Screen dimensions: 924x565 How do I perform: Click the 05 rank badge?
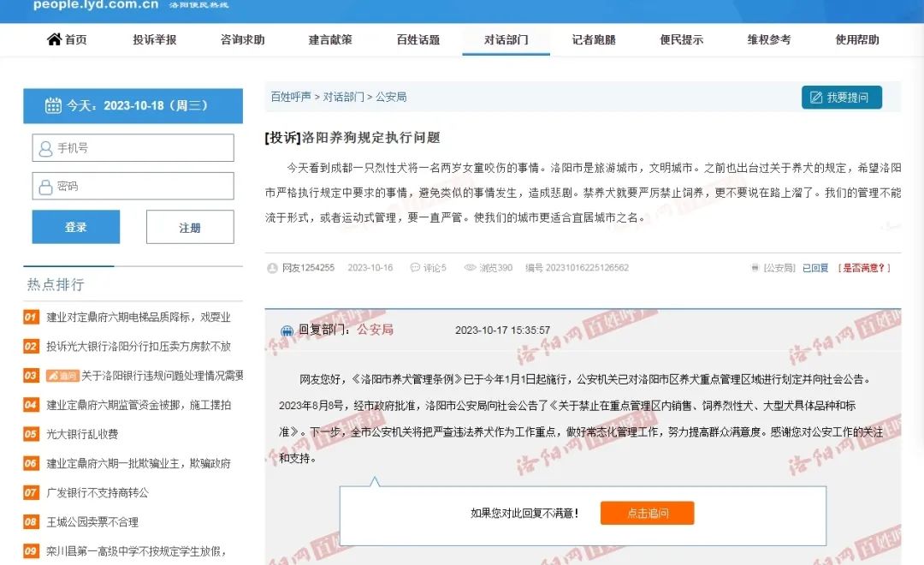tap(31, 434)
